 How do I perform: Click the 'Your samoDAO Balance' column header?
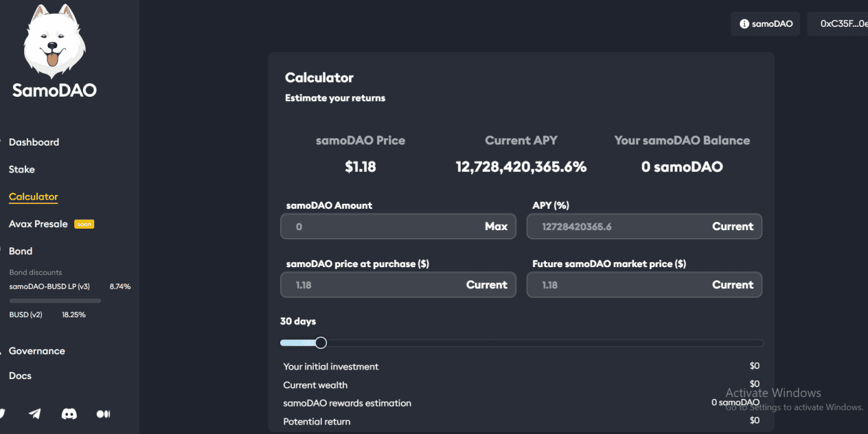[x=682, y=141]
